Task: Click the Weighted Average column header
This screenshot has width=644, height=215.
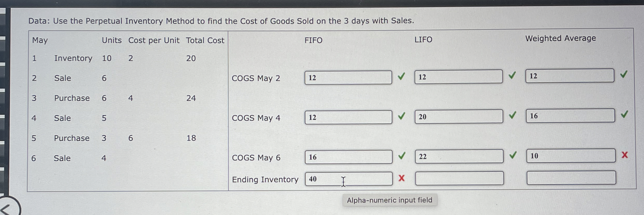Action: pyautogui.click(x=560, y=38)
